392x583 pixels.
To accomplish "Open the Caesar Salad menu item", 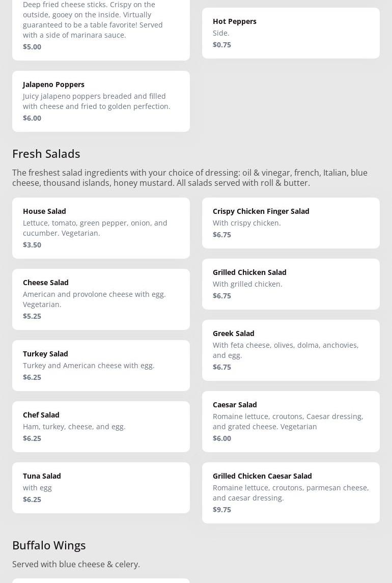I will pos(291,421).
